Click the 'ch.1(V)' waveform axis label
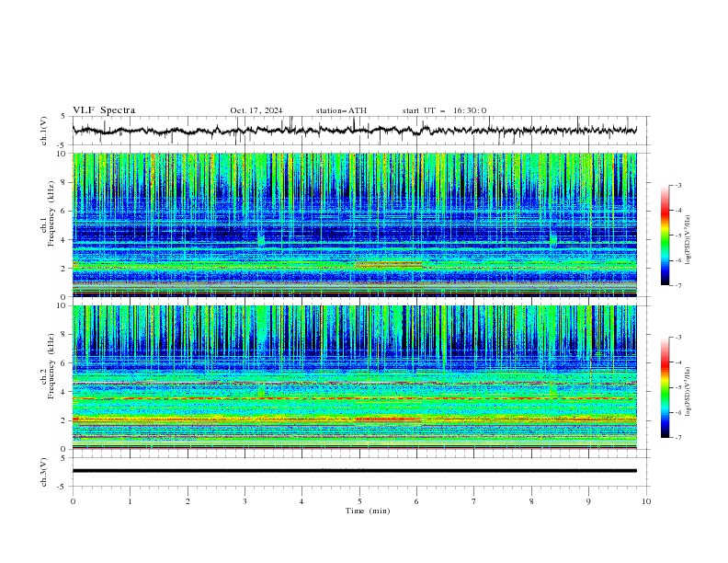 click(x=44, y=131)
